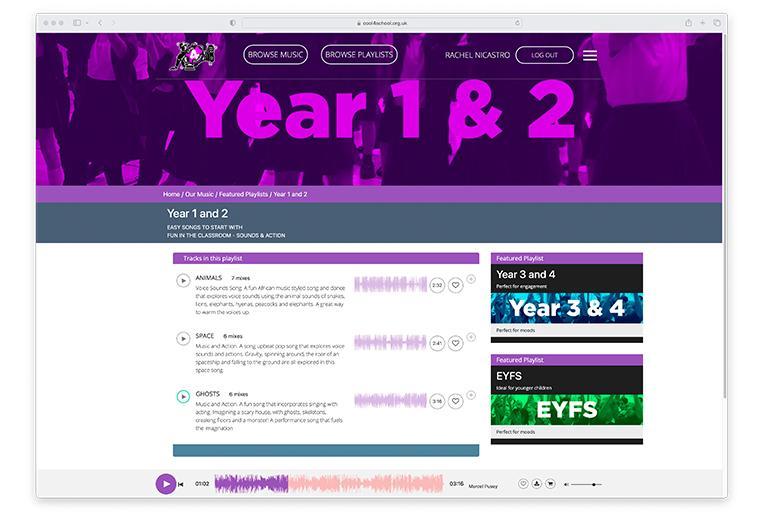Open Featured Playlists from the breadcrumb
Screen dimensions: 768x514
(x=243, y=194)
